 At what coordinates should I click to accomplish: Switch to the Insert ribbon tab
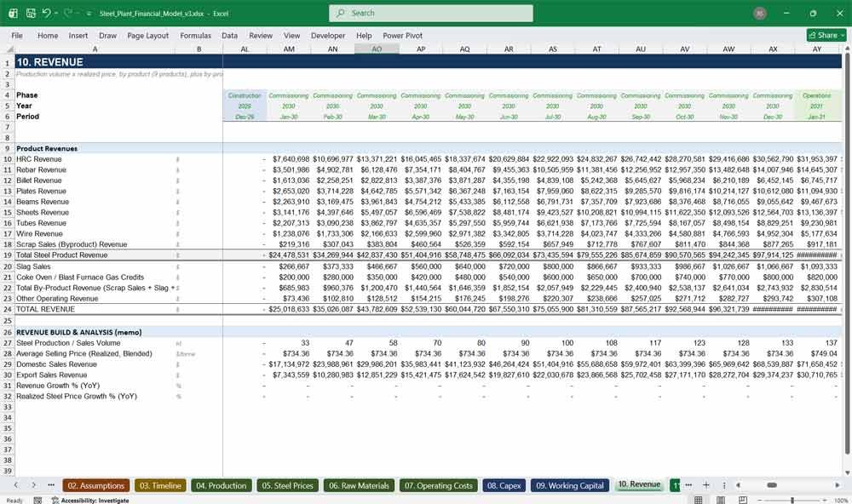78,35
